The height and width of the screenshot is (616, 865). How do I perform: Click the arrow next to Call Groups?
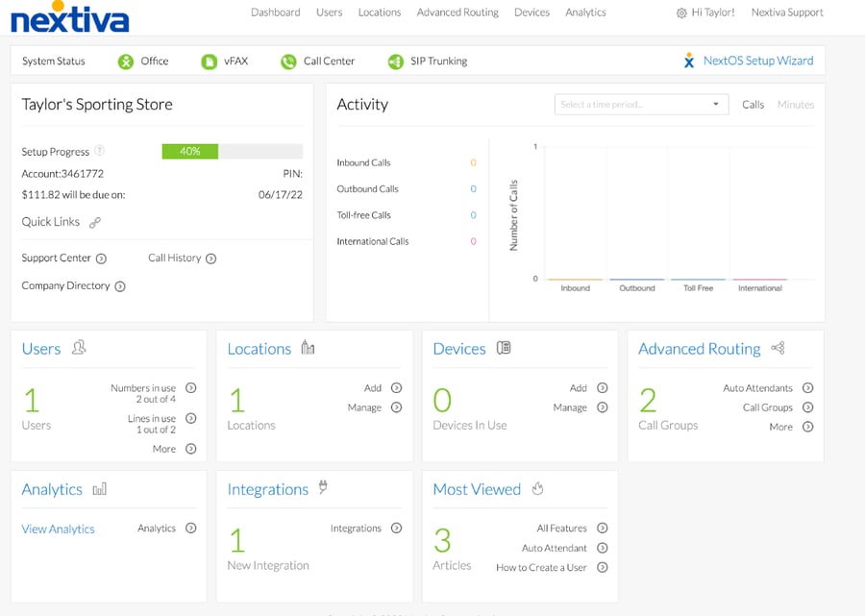pos(807,407)
